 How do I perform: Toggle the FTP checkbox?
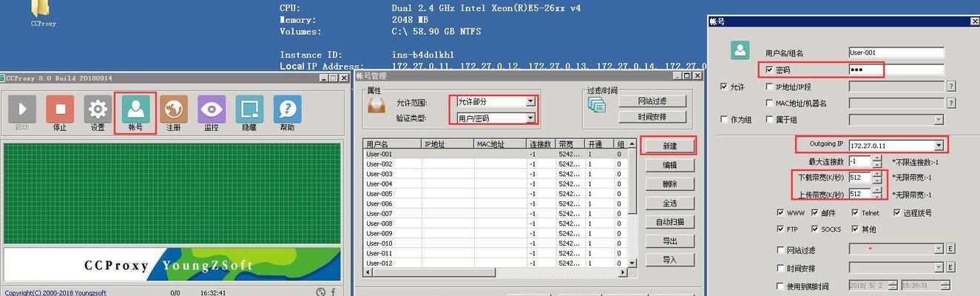[x=781, y=229]
